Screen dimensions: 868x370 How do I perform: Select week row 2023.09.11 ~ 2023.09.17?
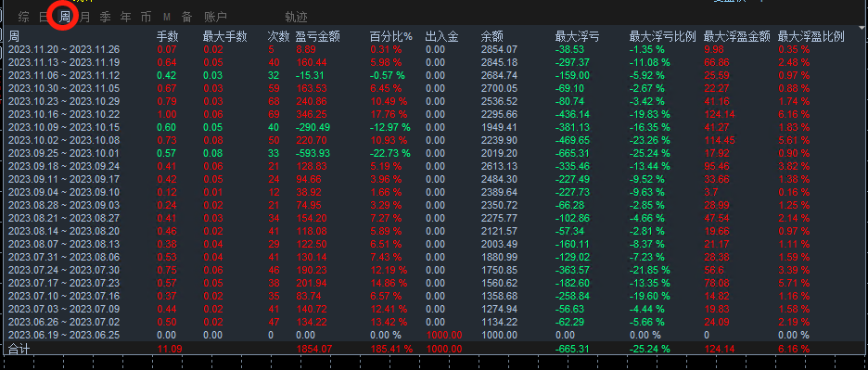[x=434, y=179]
